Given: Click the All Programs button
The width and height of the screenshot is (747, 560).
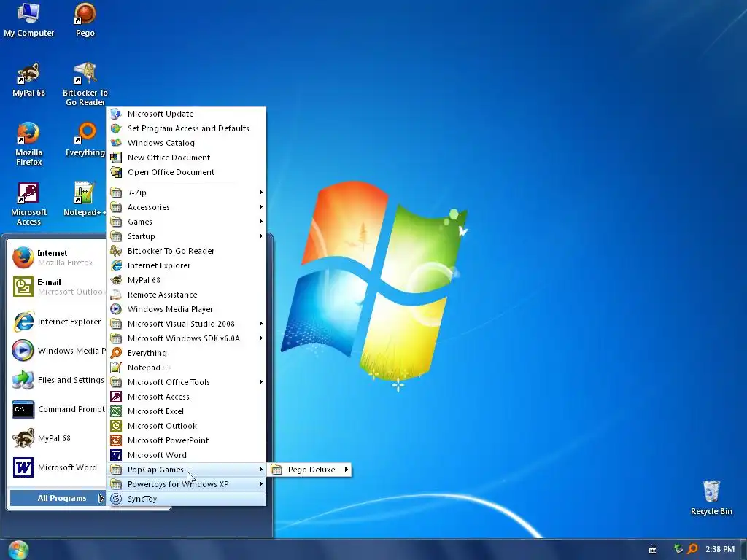Looking at the screenshot, I should coord(58,498).
